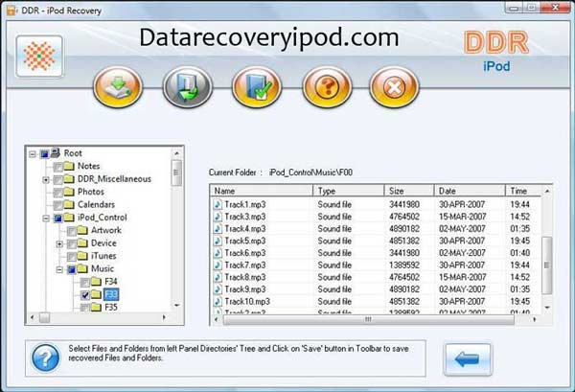Select the Artwork folder in tree
Screen dimensions: 575x392
click(x=106, y=230)
